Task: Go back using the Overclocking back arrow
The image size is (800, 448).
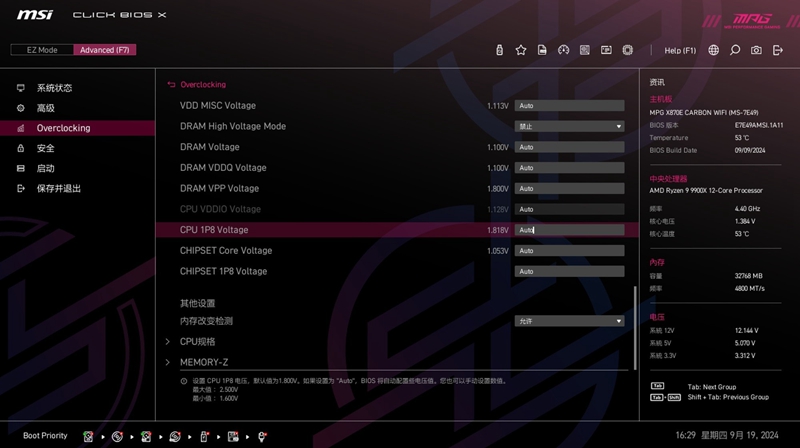Action: tap(171, 85)
